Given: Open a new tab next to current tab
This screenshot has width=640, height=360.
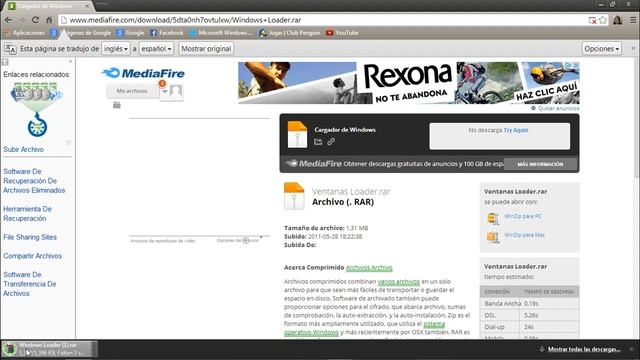Looking at the screenshot, I should pos(102,6).
